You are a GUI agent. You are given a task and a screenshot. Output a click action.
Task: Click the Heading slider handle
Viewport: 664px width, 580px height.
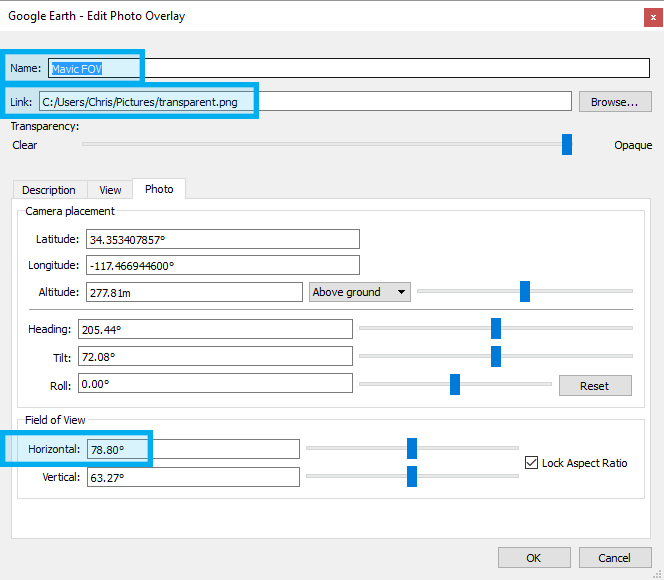[496, 328]
